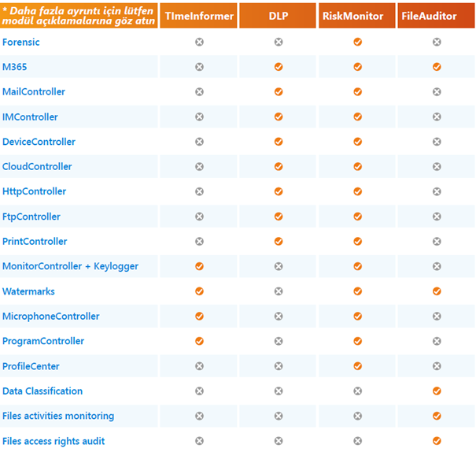Select the RiskMonitor column header
Screen dimensions: 476x452
click(357, 16)
